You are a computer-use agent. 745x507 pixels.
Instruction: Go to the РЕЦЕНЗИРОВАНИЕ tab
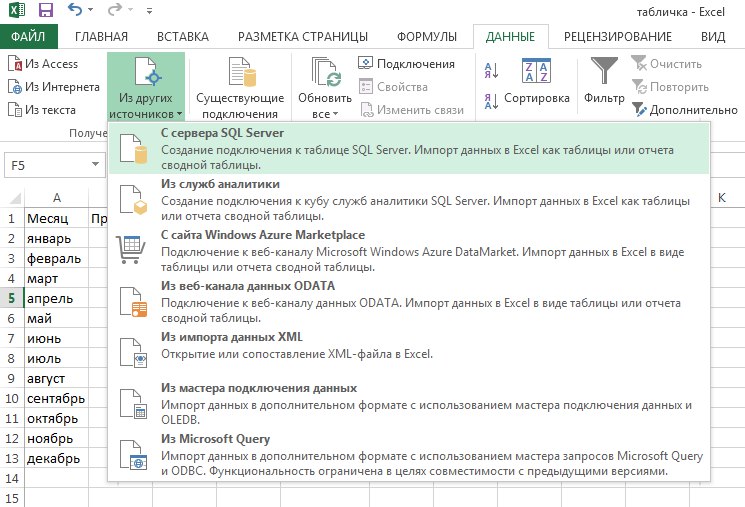point(618,37)
